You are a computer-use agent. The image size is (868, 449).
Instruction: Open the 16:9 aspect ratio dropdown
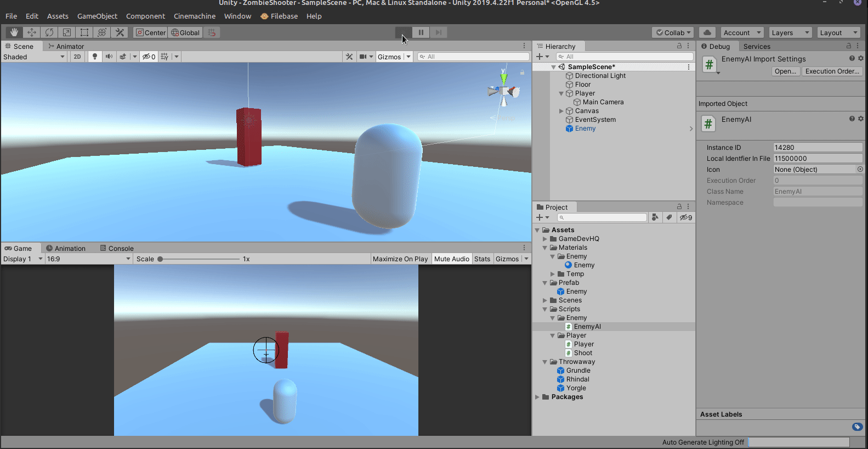pos(89,259)
